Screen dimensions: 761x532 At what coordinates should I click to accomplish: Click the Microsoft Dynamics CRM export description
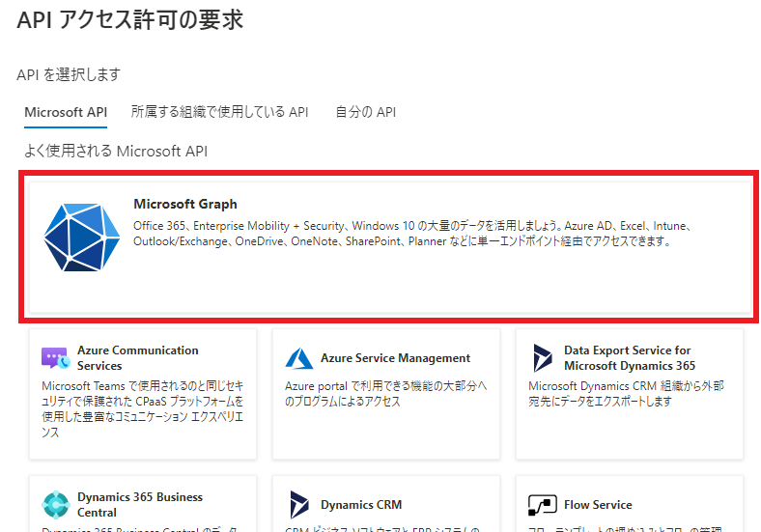[626, 394]
